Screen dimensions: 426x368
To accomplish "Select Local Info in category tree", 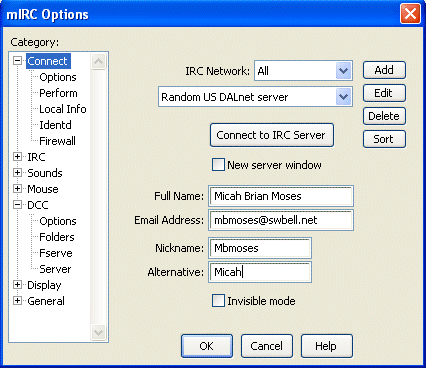I will [63, 109].
